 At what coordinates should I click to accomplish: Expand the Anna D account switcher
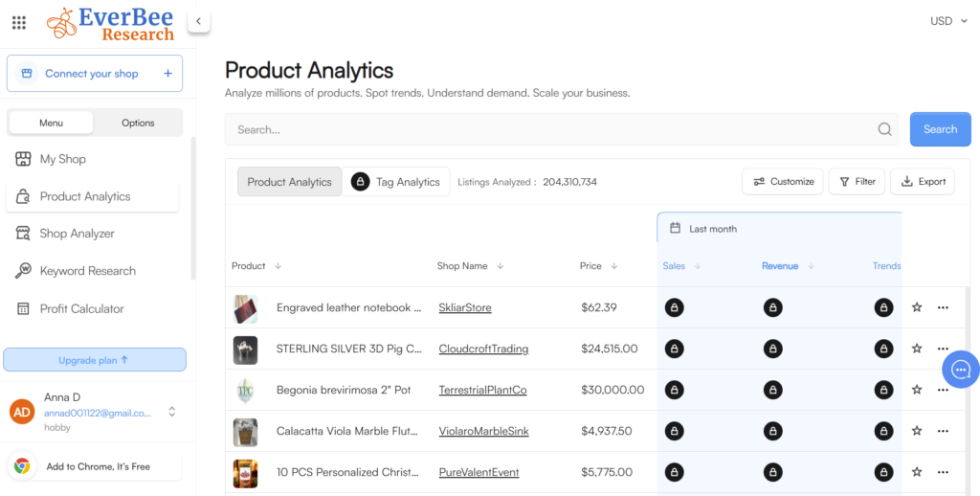tap(172, 412)
